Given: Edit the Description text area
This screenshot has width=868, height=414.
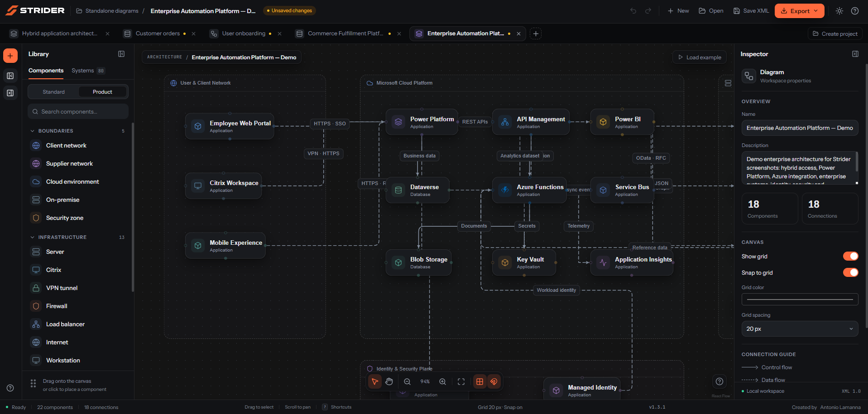Looking at the screenshot, I should [800, 168].
